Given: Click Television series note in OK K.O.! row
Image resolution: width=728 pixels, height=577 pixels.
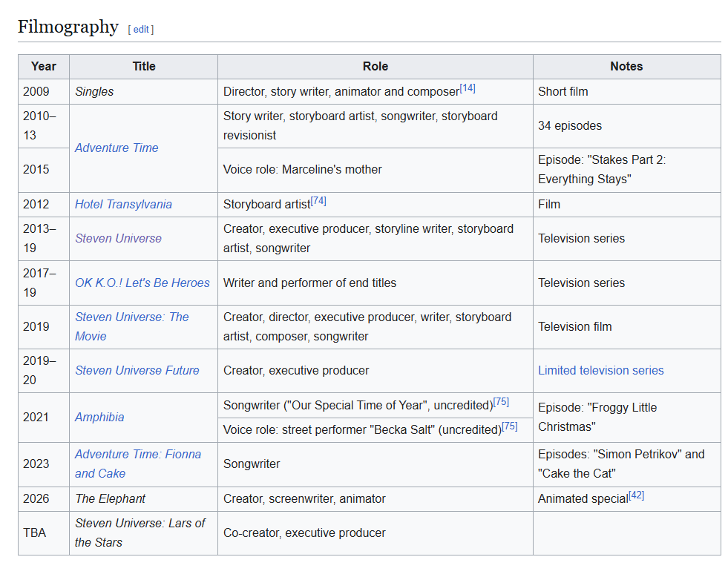Looking at the screenshot, I should pyautogui.click(x=581, y=283).
